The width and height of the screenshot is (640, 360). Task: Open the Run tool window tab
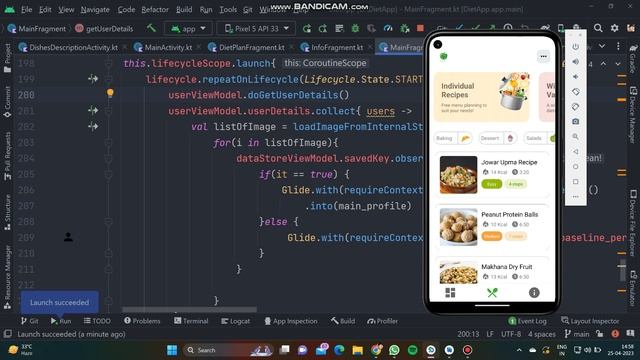point(61,321)
